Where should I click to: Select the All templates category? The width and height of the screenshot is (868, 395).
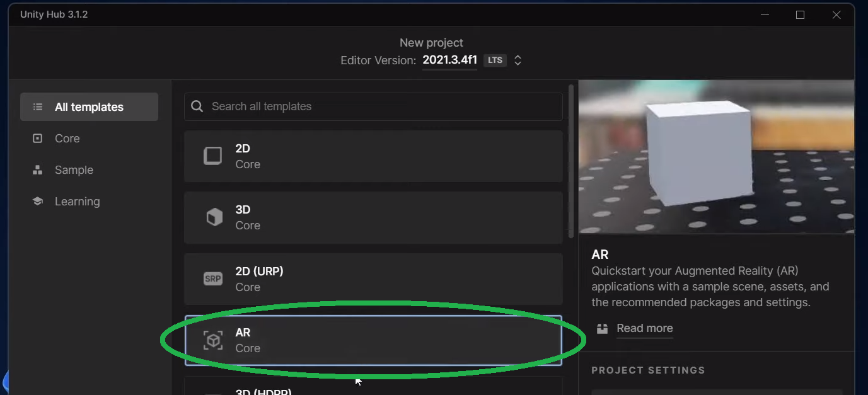89,106
